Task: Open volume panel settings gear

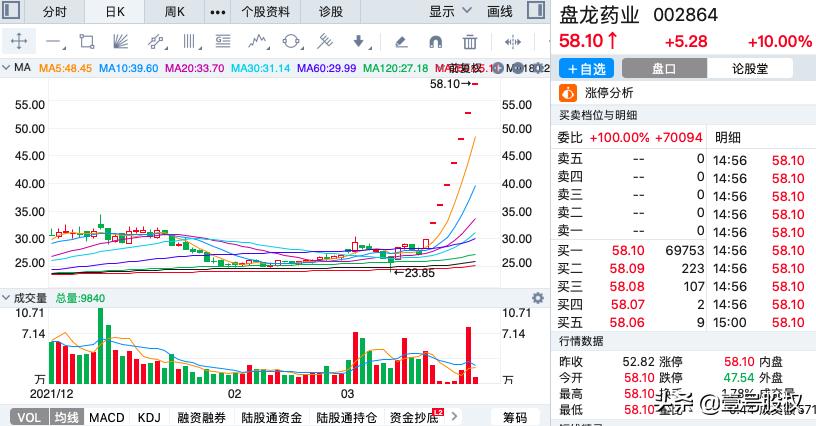Action: [538, 298]
